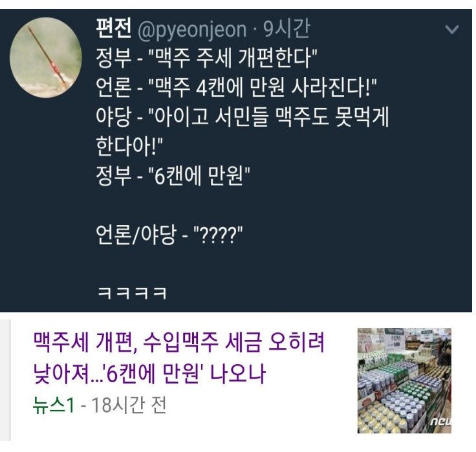Click the news1 watermark on thumbnail
The height and width of the screenshot is (452, 476).
(441, 421)
